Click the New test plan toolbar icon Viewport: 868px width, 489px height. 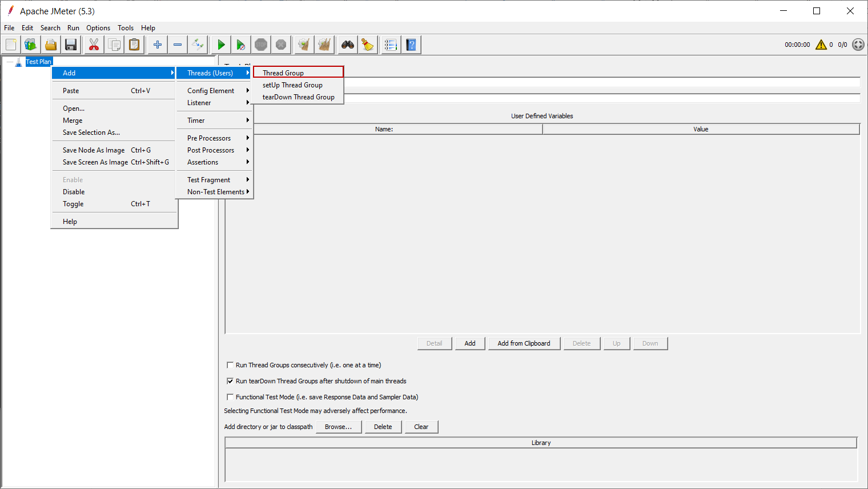point(11,45)
